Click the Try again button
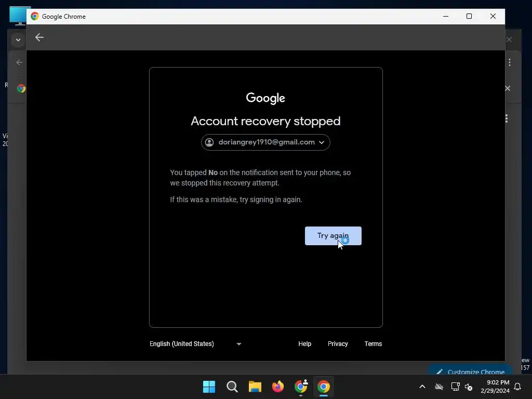Image resolution: width=532 pixels, height=399 pixels. (x=333, y=235)
